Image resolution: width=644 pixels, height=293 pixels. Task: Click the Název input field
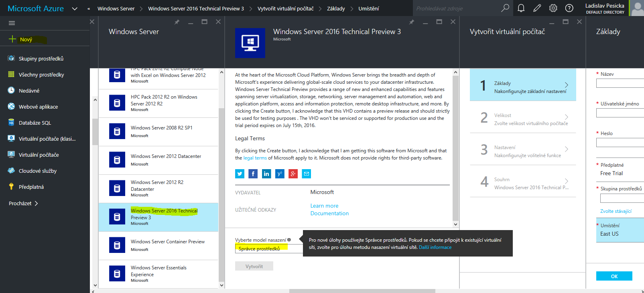620,83
